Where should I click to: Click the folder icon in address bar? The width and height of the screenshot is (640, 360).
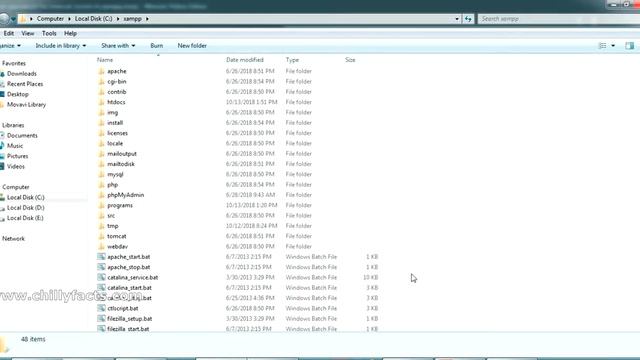tap(23, 19)
